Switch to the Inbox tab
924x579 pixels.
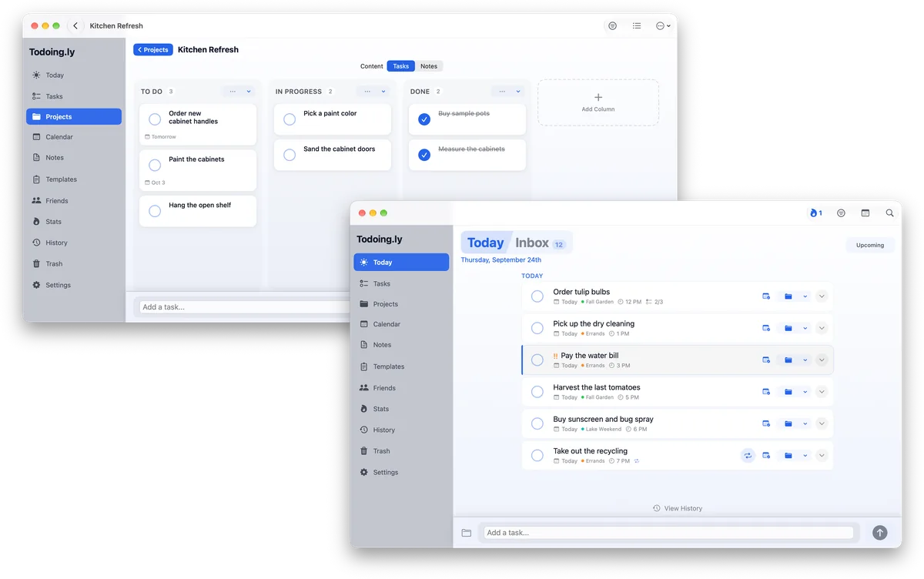(541, 243)
